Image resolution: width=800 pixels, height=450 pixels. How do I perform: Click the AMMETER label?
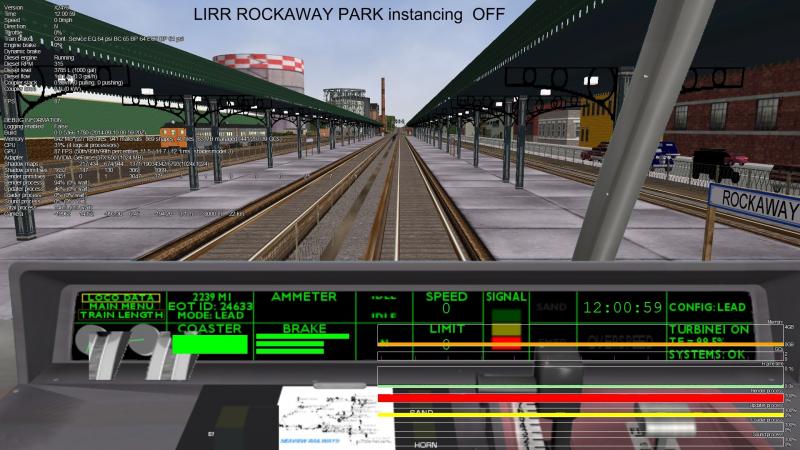pyautogui.click(x=304, y=297)
